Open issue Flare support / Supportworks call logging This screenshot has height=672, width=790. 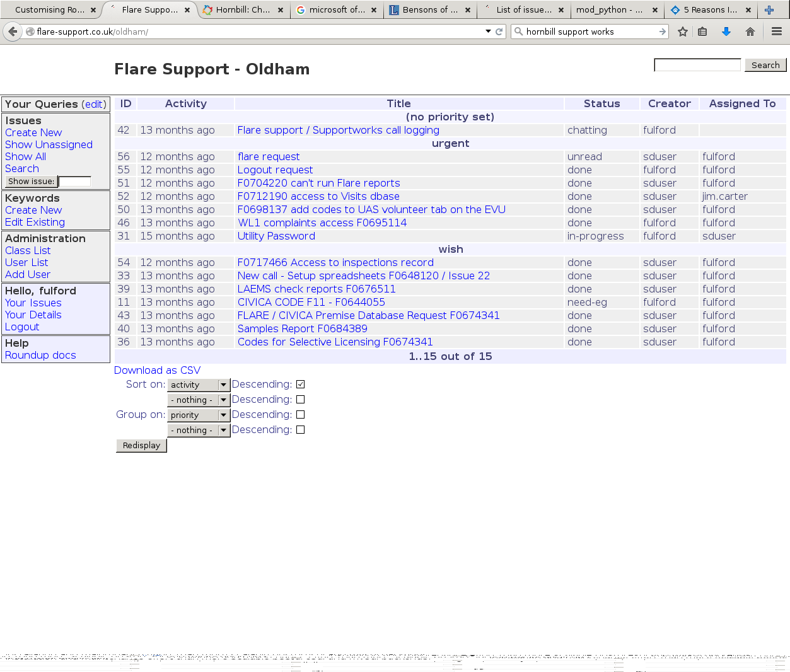point(339,130)
